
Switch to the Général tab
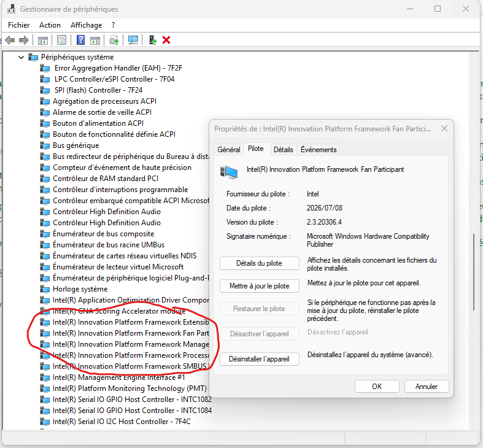click(x=228, y=150)
